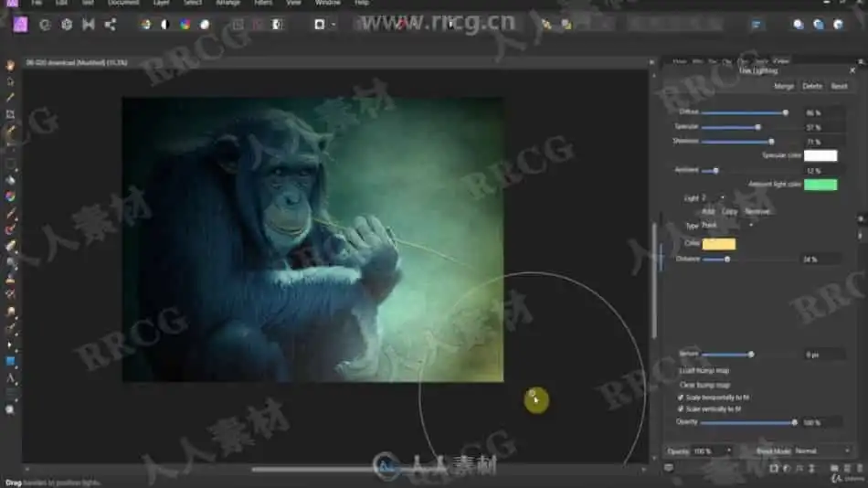Adjust the Distance slider
The width and height of the screenshot is (868, 488).
click(x=749, y=260)
